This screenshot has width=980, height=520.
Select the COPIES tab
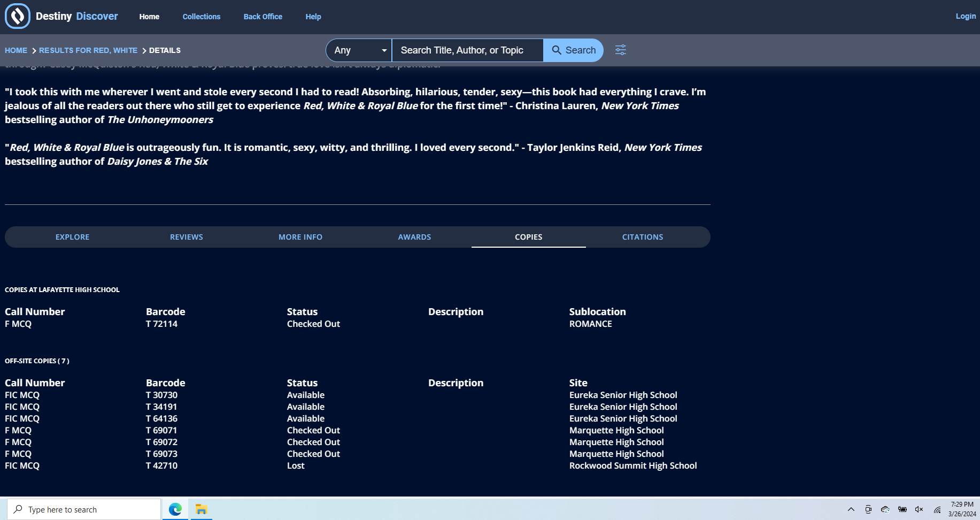click(529, 237)
